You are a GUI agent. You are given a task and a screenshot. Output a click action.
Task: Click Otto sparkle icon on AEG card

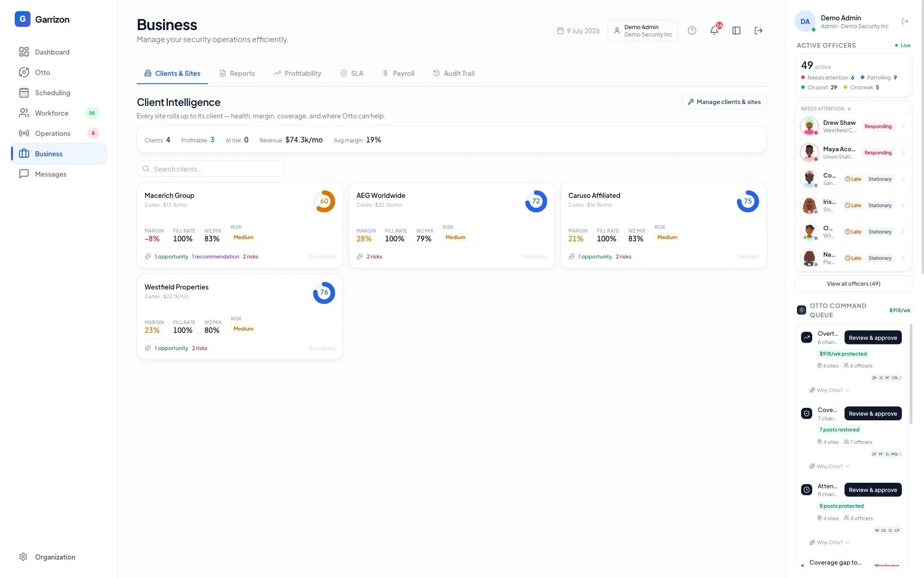pyautogui.click(x=360, y=257)
